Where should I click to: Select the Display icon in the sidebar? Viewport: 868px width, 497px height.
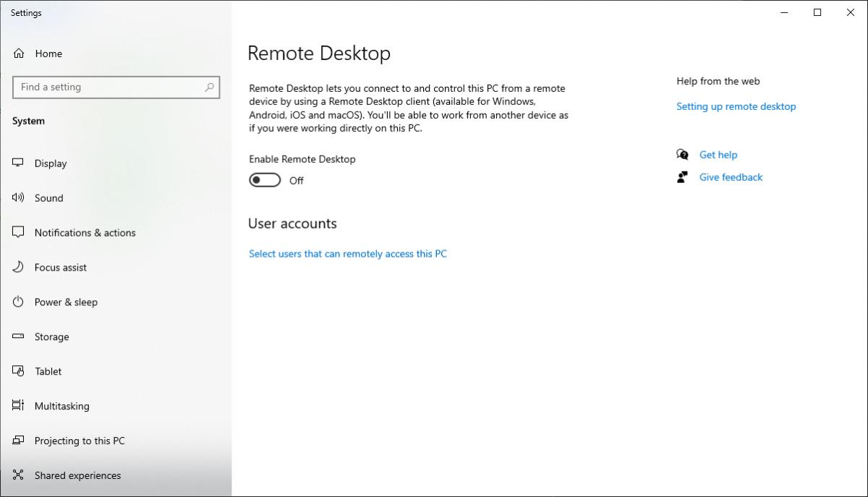(x=17, y=163)
